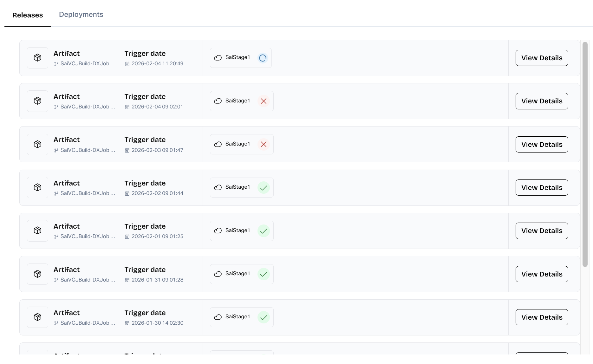Image resolution: width=593 pixels, height=364 pixels.
Task: Click the green success check for 2026-02-02 release
Action: [x=263, y=188]
